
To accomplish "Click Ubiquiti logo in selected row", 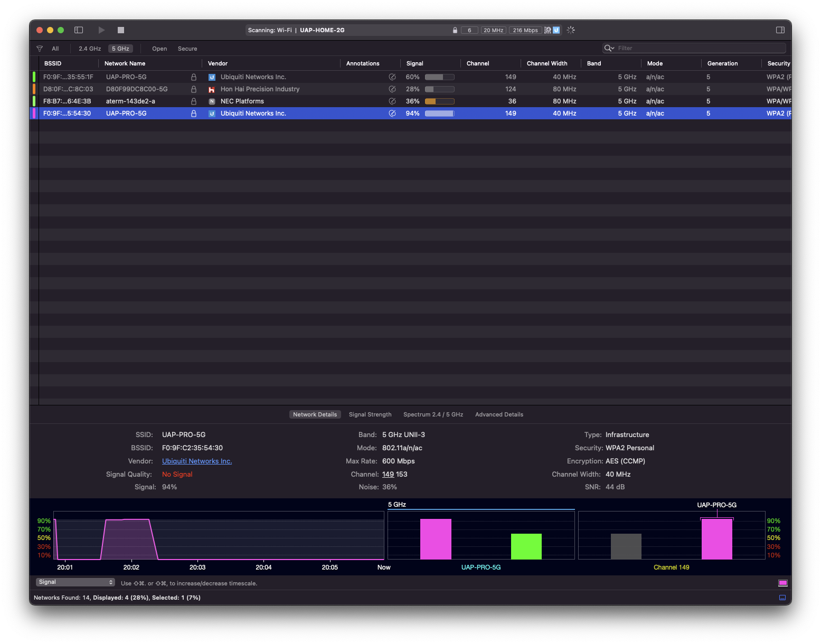I will (212, 113).
